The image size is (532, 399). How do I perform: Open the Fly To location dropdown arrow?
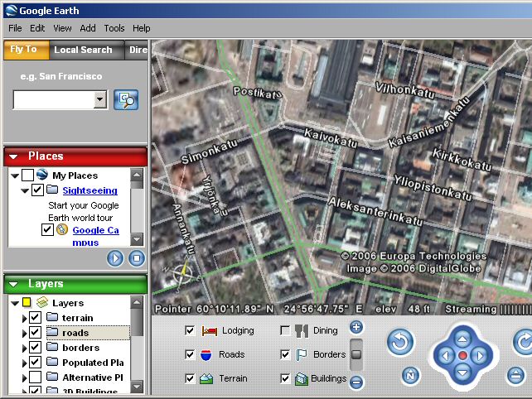pyautogui.click(x=99, y=99)
